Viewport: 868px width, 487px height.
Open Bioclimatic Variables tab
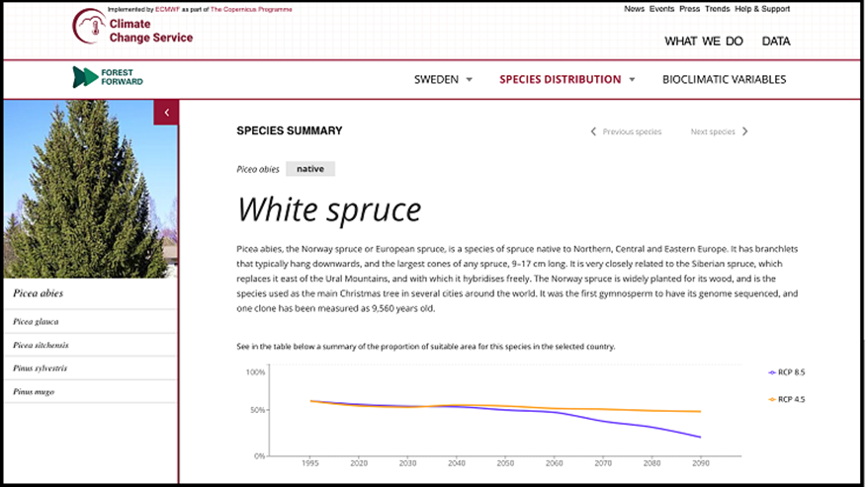coord(724,80)
